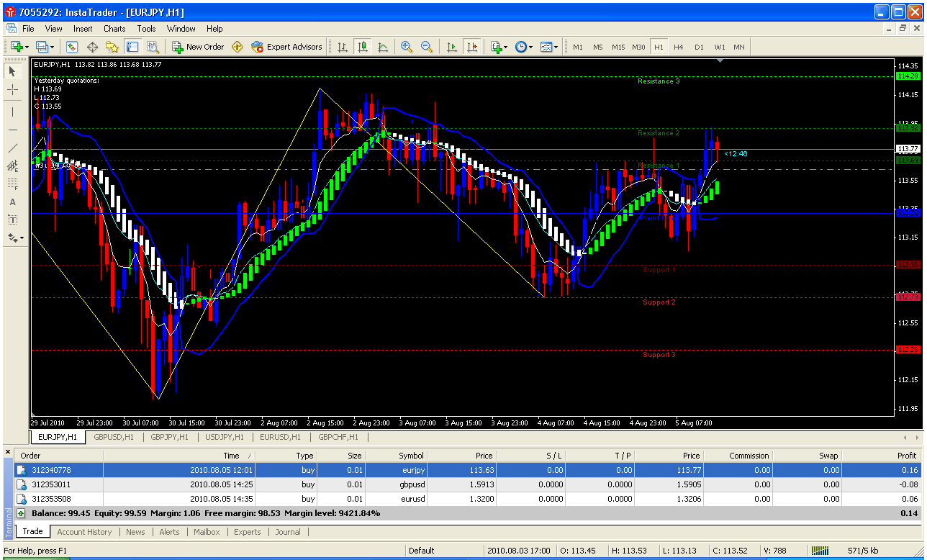Open the Charts menu
Viewport: 927px width, 560px height.
coord(114,29)
